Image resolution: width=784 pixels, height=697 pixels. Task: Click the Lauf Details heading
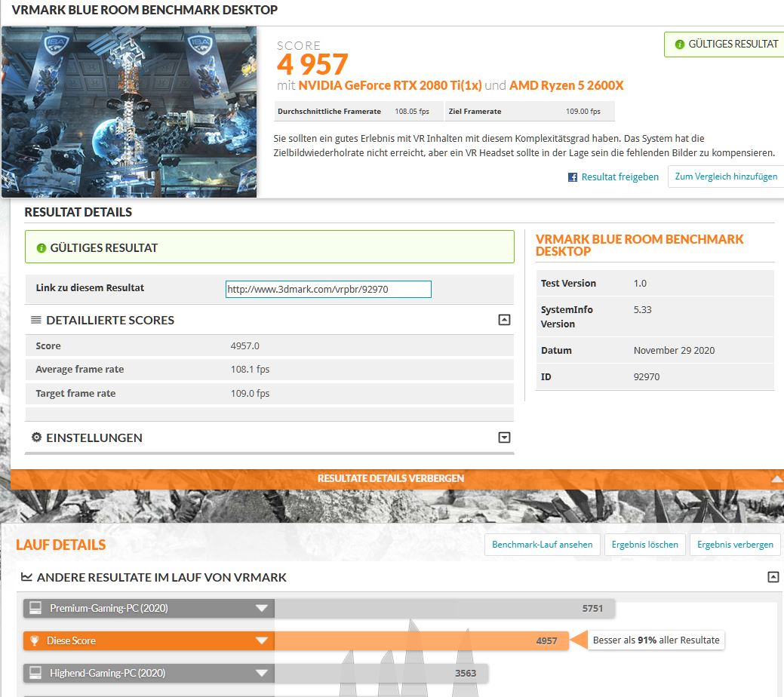(61, 545)
